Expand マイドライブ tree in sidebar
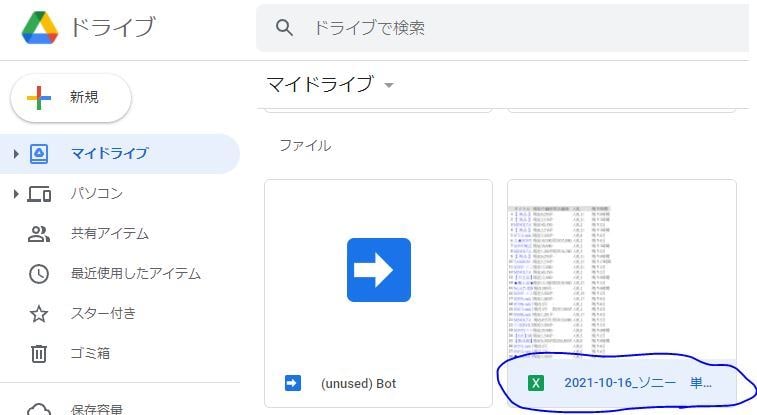This screenshot has width=757, height=415. click(16, 154)
